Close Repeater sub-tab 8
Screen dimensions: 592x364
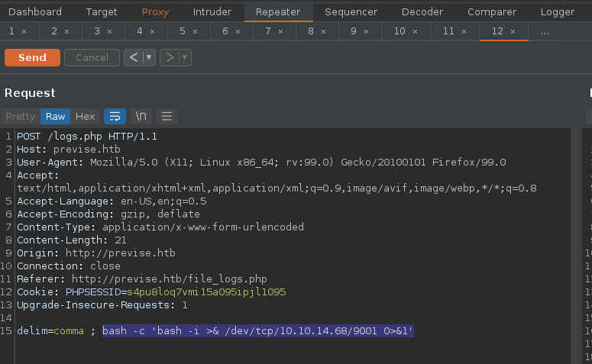pos(324,32)
